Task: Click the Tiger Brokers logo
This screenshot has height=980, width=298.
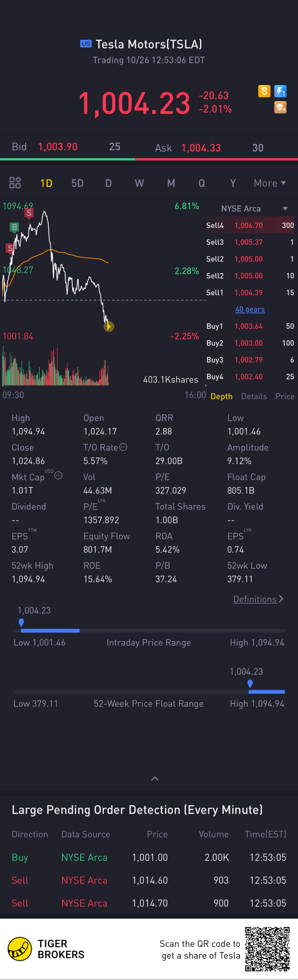Action: click(x=20, y=949)
